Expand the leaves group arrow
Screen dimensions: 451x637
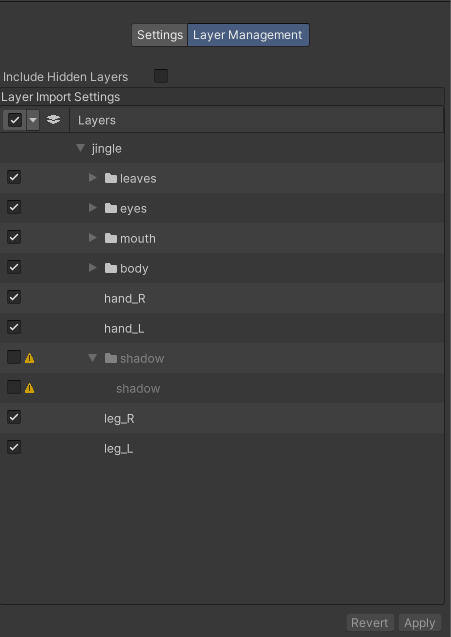[x=93, y=178]
